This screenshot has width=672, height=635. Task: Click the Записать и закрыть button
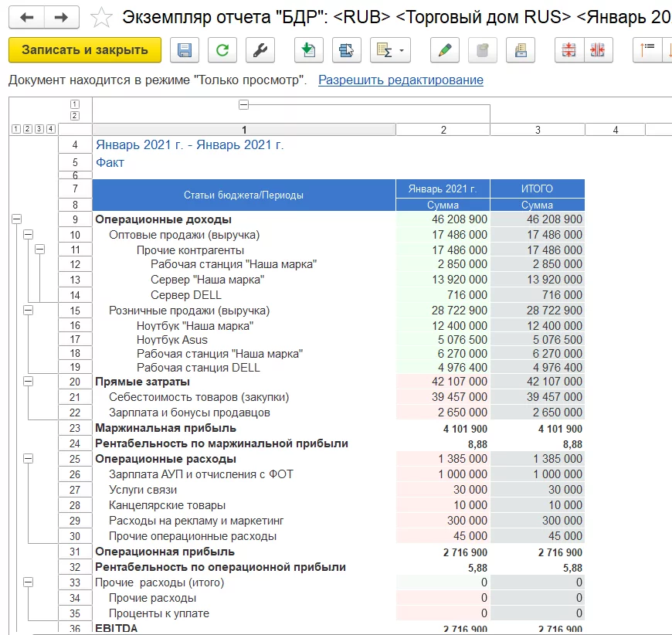coord(84,50)
